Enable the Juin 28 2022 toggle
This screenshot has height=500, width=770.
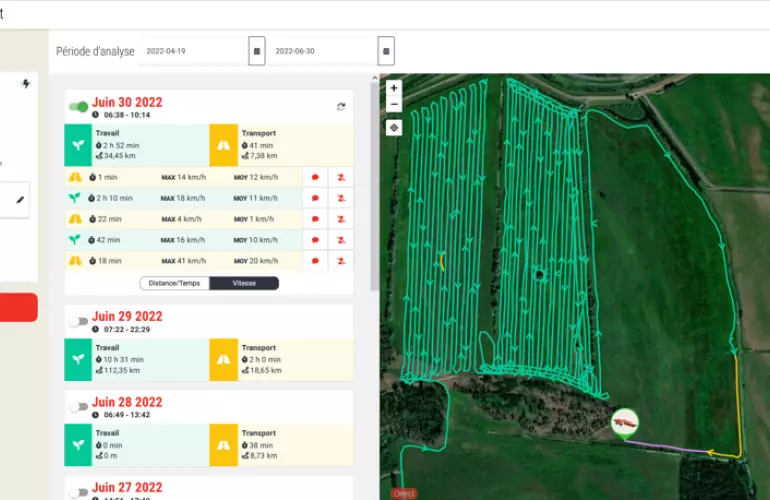tap(77, 407)
